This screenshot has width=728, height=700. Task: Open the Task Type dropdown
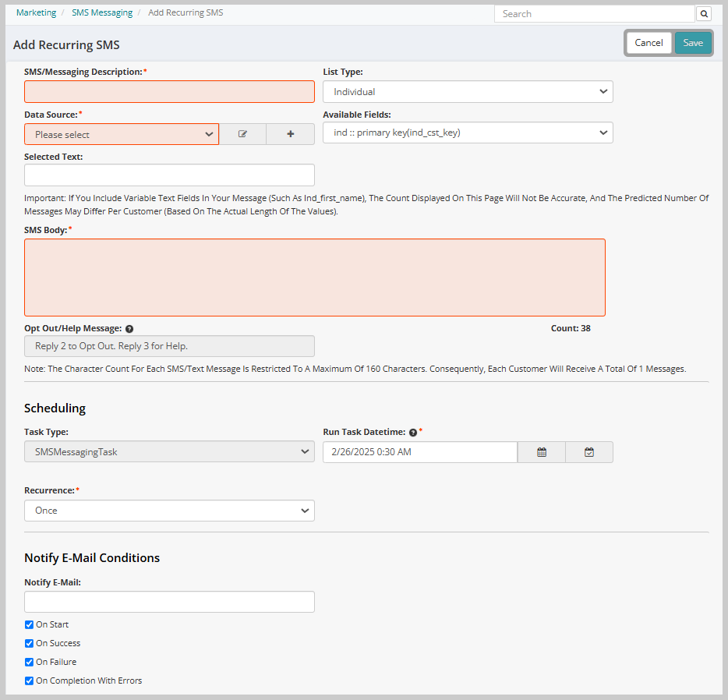pos(169,451)
